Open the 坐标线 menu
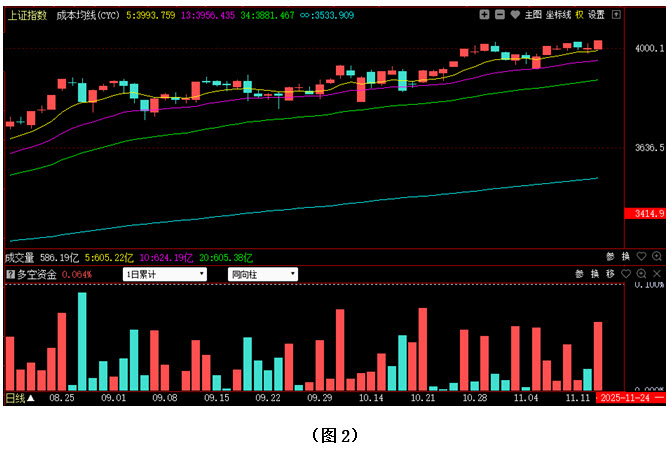The width and height of the screenshot is (671, 456). [x=557, y=15]
